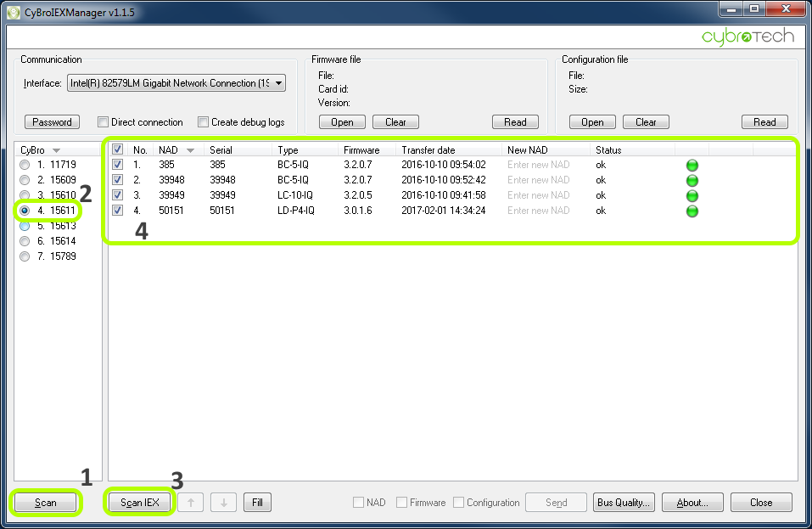Open the network Interface dropdown
This screenshot has height=529, width=812.
click(x=279, y=83)
